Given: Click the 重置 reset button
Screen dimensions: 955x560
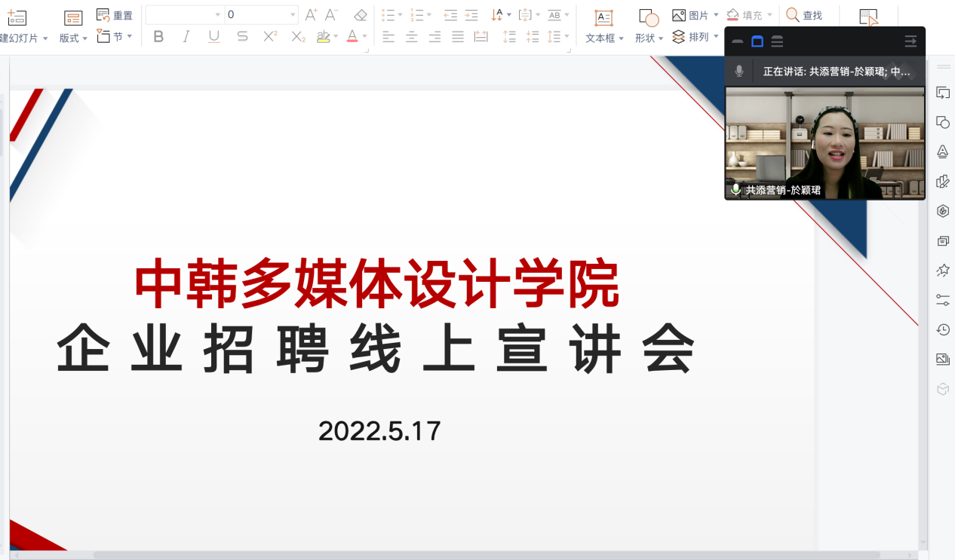Looking at the screenshot, I should (115, 15).
